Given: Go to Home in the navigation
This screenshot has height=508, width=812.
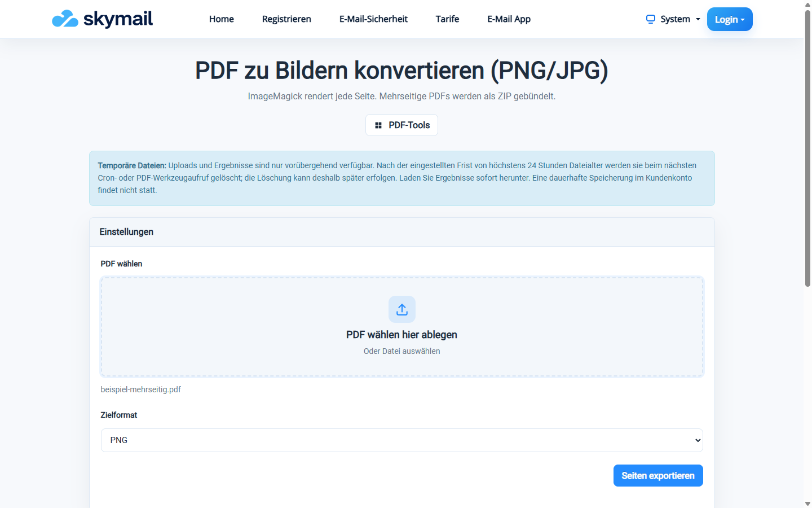Looking at the screenshot, I should point(222,19).
